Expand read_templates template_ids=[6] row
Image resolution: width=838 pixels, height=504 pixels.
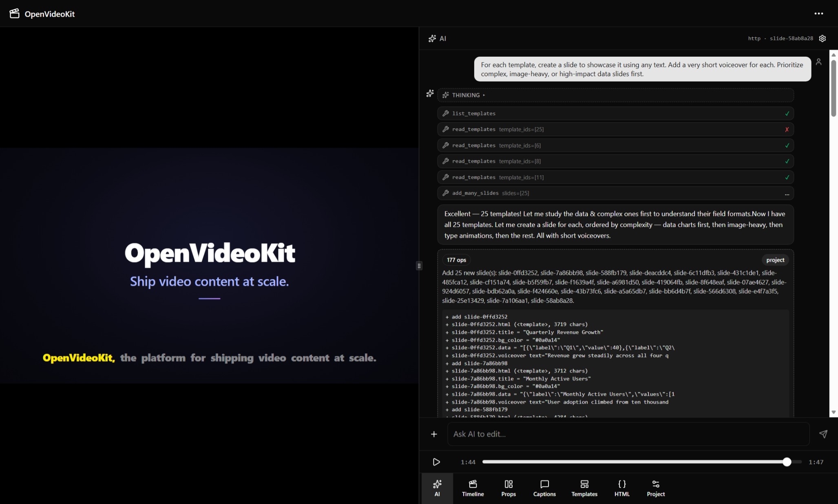(x=615, y=145)
